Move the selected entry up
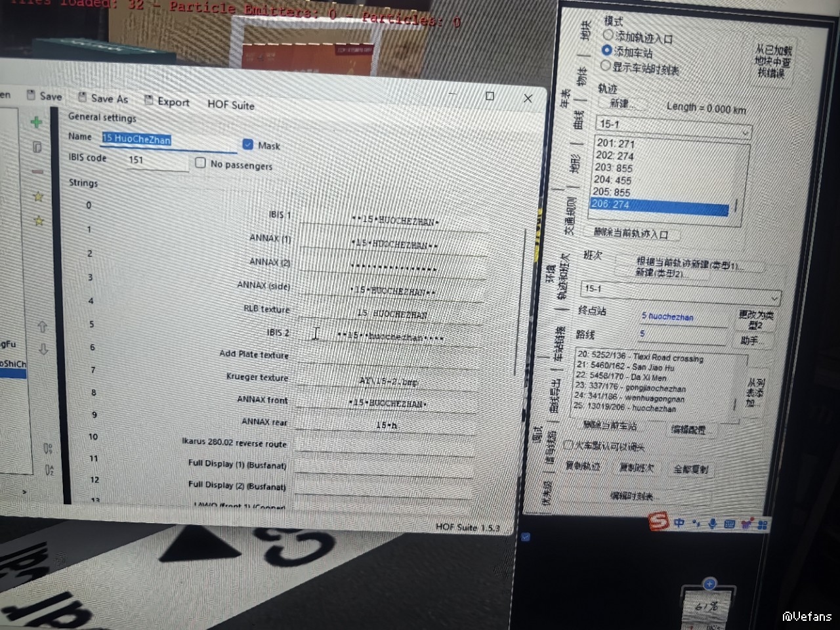The image size is (840, 630). [42, 326]
